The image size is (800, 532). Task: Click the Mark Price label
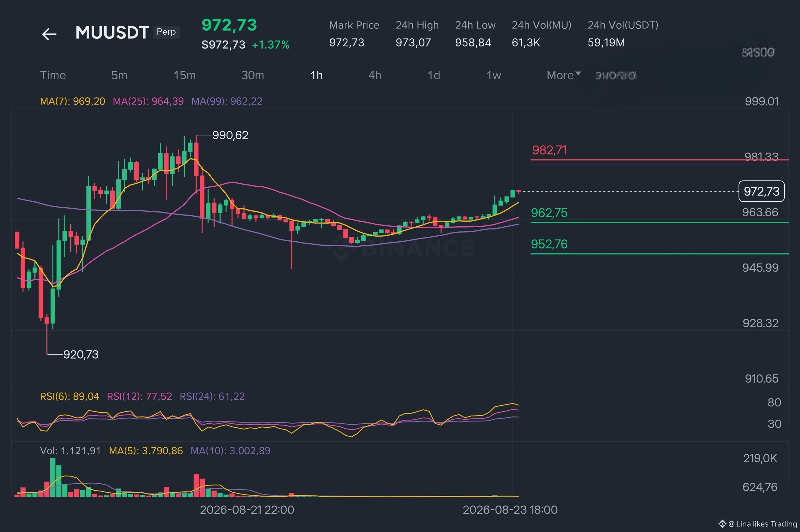point(354,25)
